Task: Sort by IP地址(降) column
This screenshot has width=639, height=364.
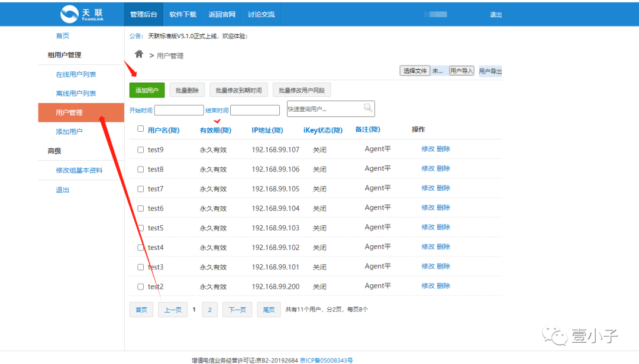Action: [267, 130]
